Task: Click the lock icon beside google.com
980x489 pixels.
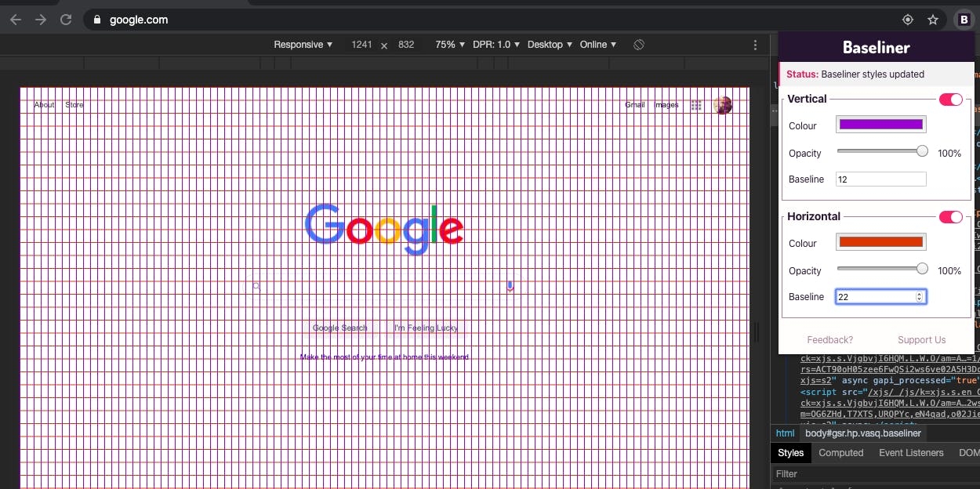Action: pyautogui.click(x=97, y=20)
